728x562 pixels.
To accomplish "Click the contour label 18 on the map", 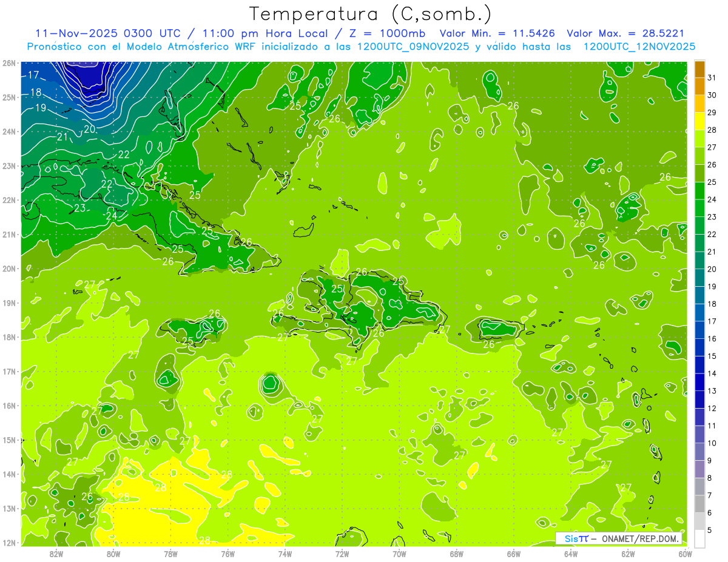I will [36, 93].
